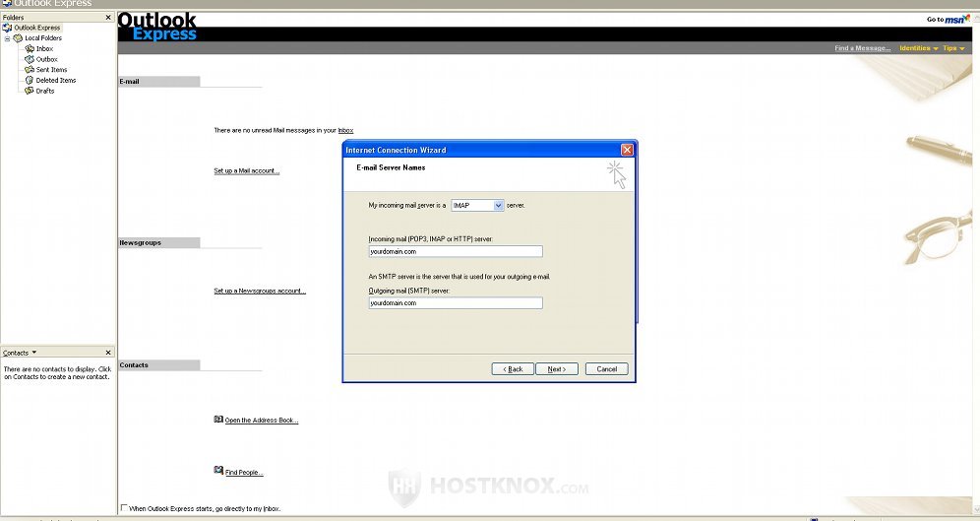
Task: Click the Find a Message link
Action: tap(863, 48)
